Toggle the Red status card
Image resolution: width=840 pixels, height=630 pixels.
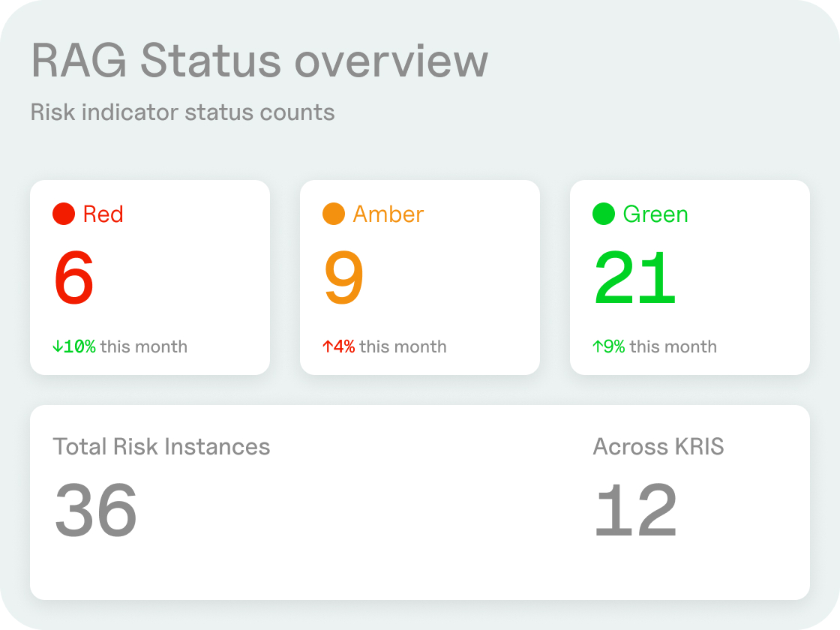pos(150,277)
